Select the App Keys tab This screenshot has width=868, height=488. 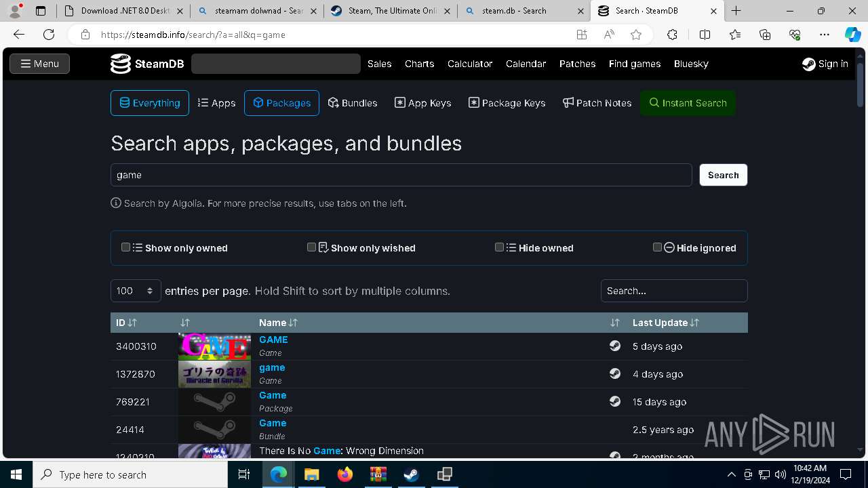pos(422,103)
